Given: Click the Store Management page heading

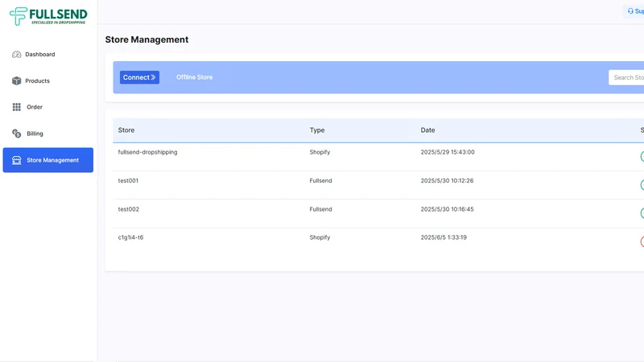Looking at the screenshot, I should pyautogui.click(x=147, y=39).
